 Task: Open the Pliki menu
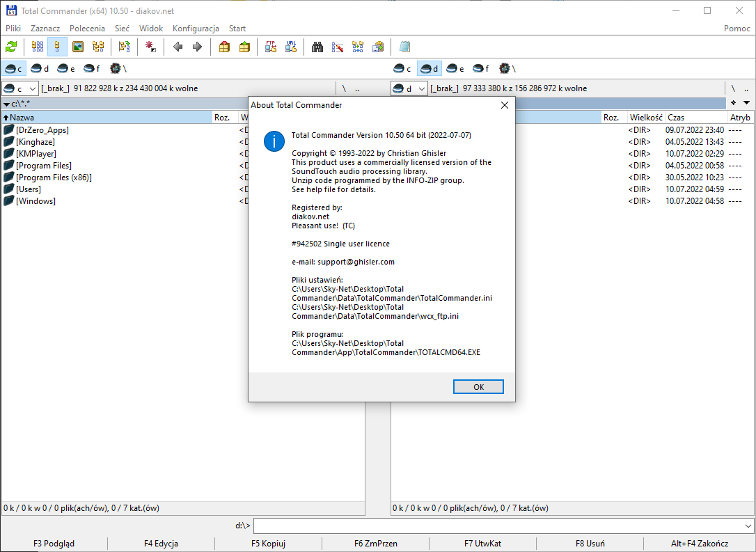(13, 29)
